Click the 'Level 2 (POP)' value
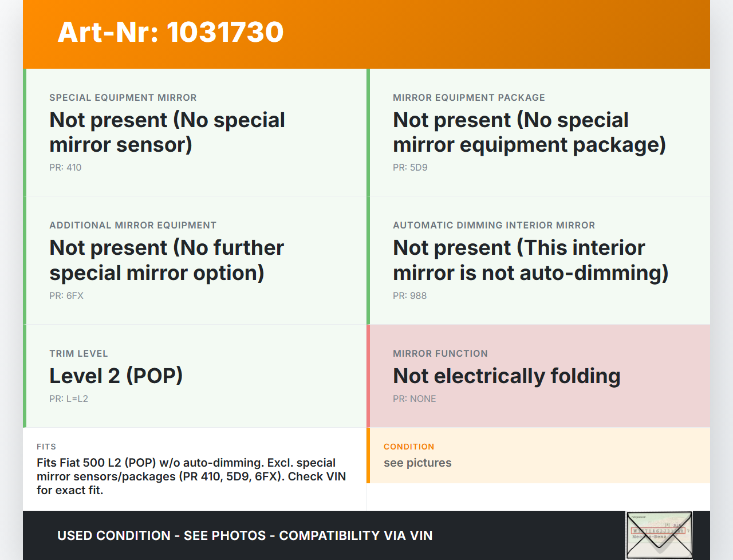Viewport: 733px width, 560px height. [x=116, y=376]
